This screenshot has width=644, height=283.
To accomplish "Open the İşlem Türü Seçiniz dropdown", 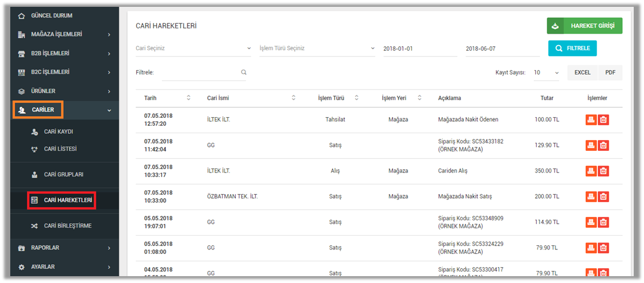I will point(317,48).
